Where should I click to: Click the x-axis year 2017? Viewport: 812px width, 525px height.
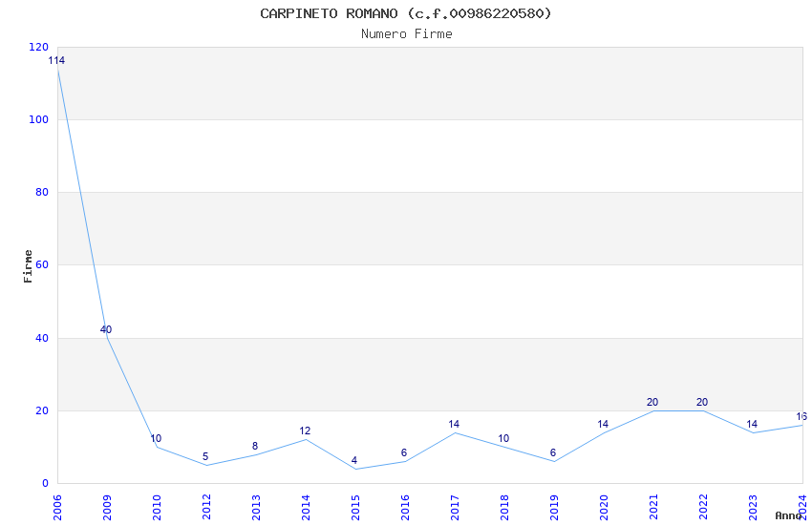(455, 508)
